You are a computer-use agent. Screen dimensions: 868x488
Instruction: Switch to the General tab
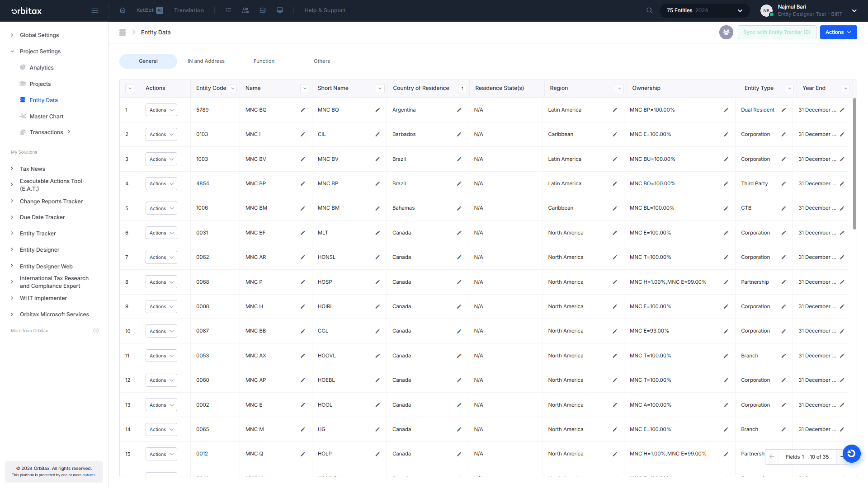pos(148,61)
